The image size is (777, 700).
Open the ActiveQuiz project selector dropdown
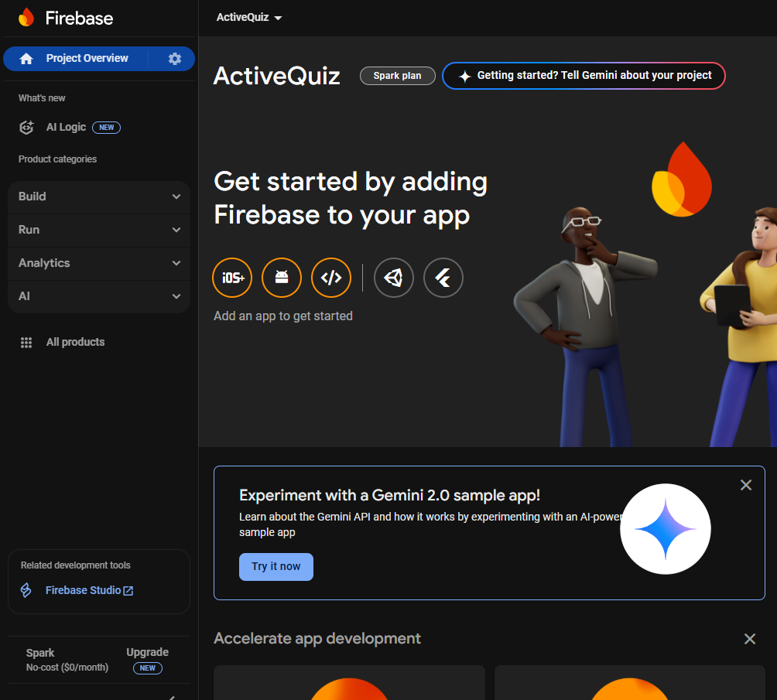[x=249, y=17]
